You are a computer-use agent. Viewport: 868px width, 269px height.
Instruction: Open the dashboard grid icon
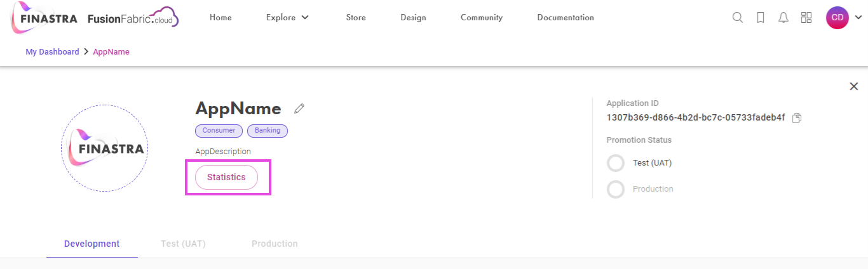pyautogui.click(x=806, y=18)
